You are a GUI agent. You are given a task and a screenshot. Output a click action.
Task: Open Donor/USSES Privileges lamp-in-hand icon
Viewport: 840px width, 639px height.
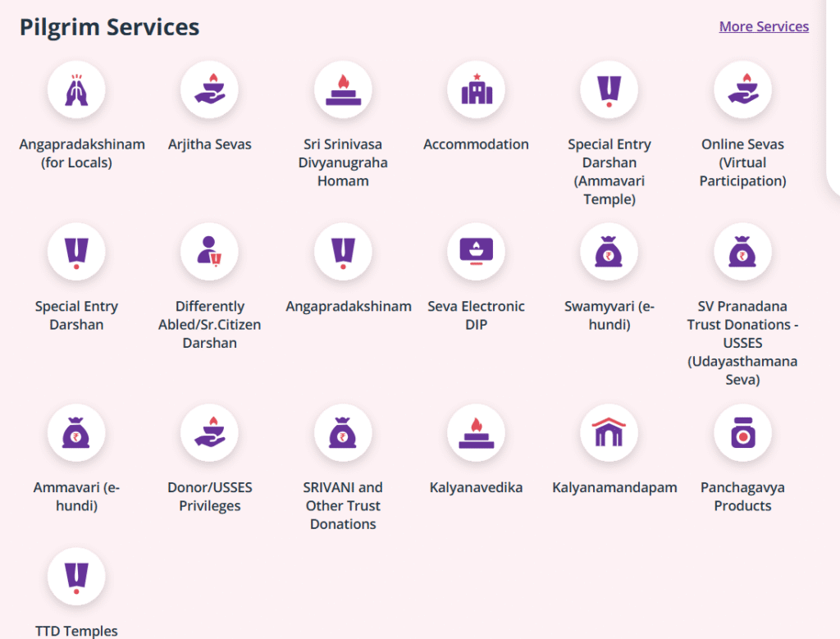(209, 433)
